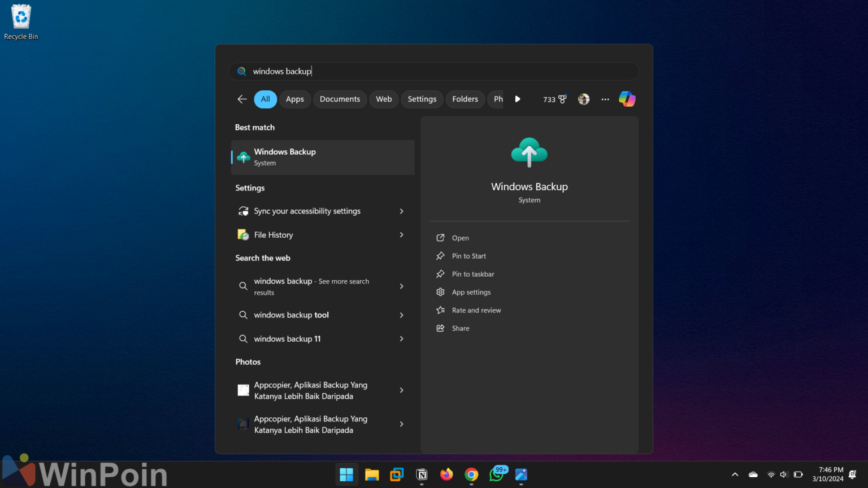This screenshot has height=488, width=868.
Task: Switch to the Documents filter tab
Action: click(x=340, y=99)
